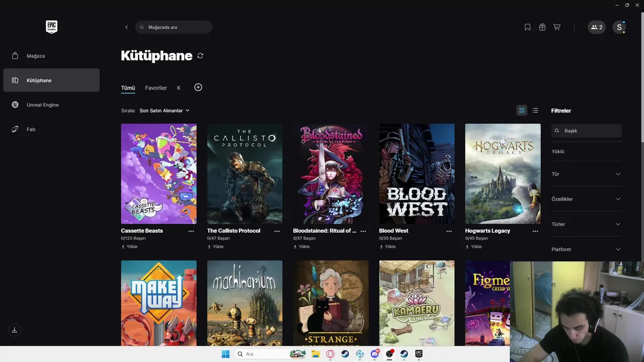644x362 pixels.
Task: Open the wishlist bookmark icon
Action: click(x=527, y=27)
